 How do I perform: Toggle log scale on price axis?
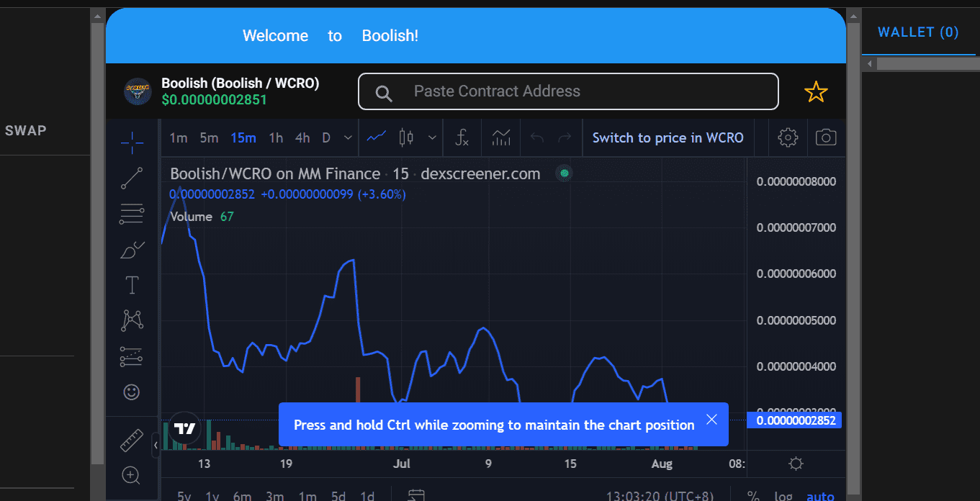coord(783,496)
